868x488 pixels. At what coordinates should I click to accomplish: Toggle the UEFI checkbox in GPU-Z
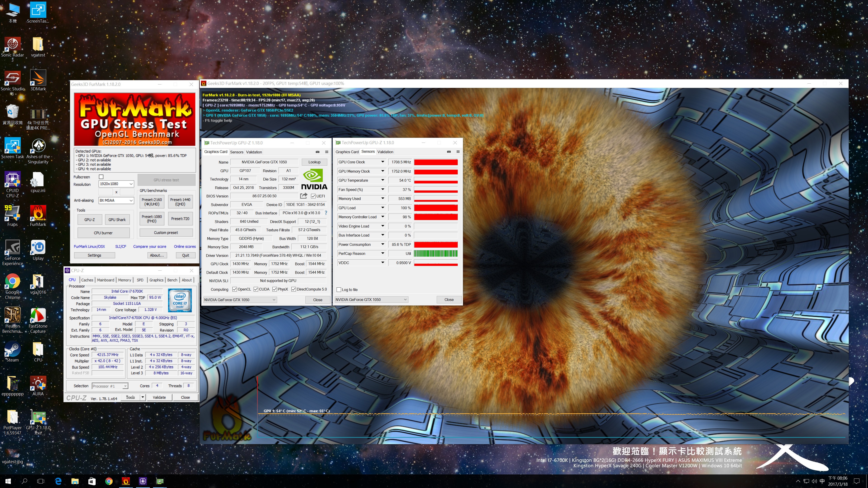pyautogui.click(x=313, y=196)
